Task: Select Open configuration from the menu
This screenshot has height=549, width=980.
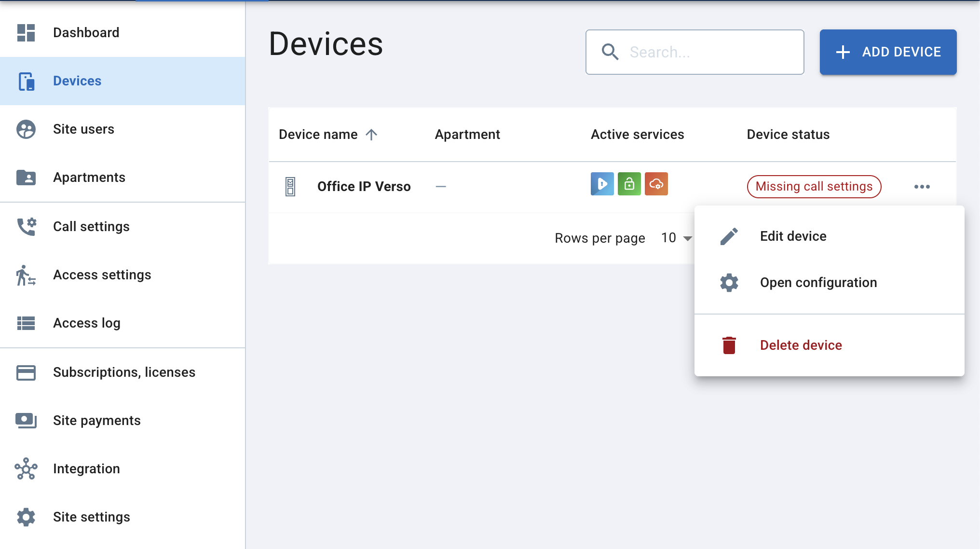Action: coord(818,283)
